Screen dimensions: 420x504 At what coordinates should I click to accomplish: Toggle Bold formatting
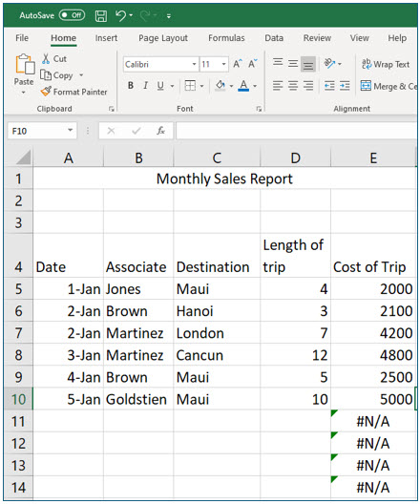(x=131, y=86)
